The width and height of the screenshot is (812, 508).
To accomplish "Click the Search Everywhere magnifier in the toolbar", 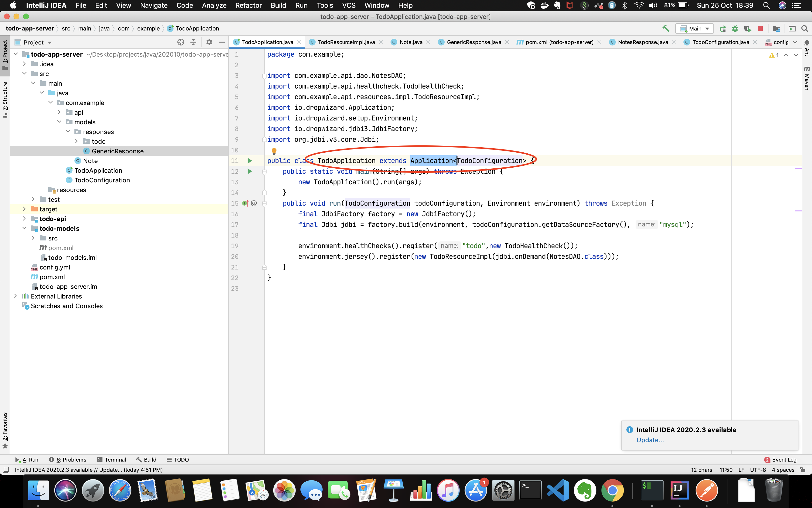I will pos(805,29).
